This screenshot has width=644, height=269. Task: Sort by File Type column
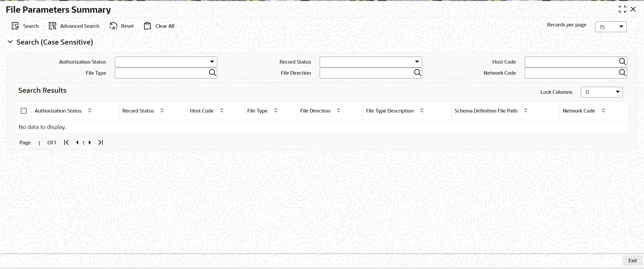tap(276, 111)
